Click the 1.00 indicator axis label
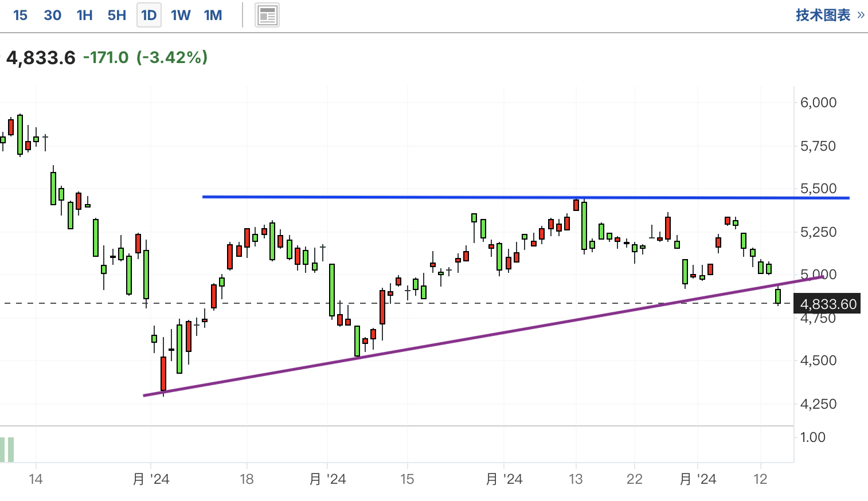Image resolution: width=868 pixels, height=501 pixels. [x=813, y=437]
